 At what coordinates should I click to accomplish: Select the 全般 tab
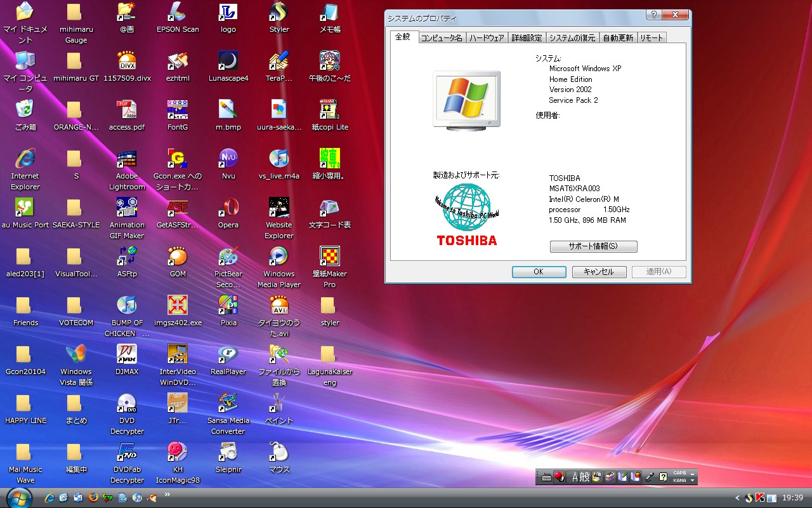point(403,37)
